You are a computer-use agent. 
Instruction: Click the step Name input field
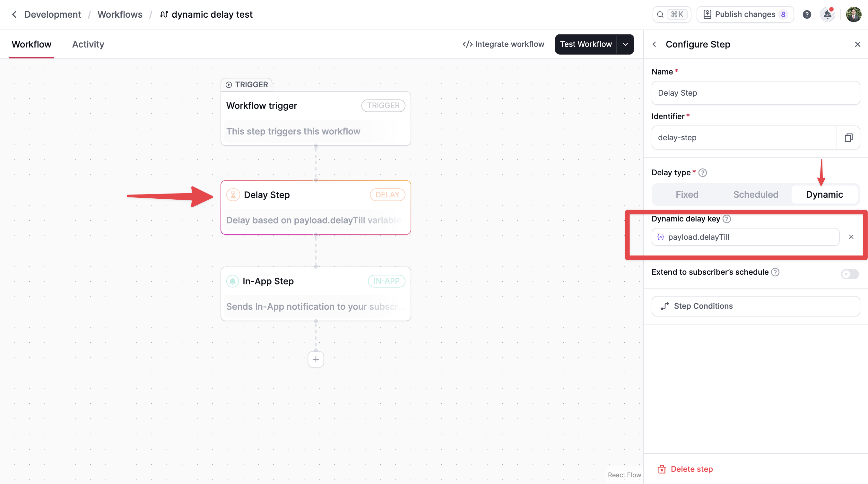pos(755,93)
